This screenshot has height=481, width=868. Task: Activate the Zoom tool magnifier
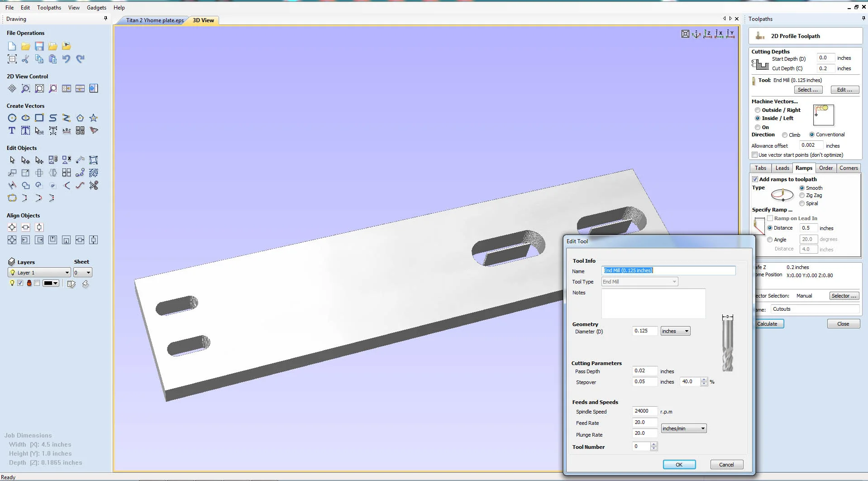(26, 88)
